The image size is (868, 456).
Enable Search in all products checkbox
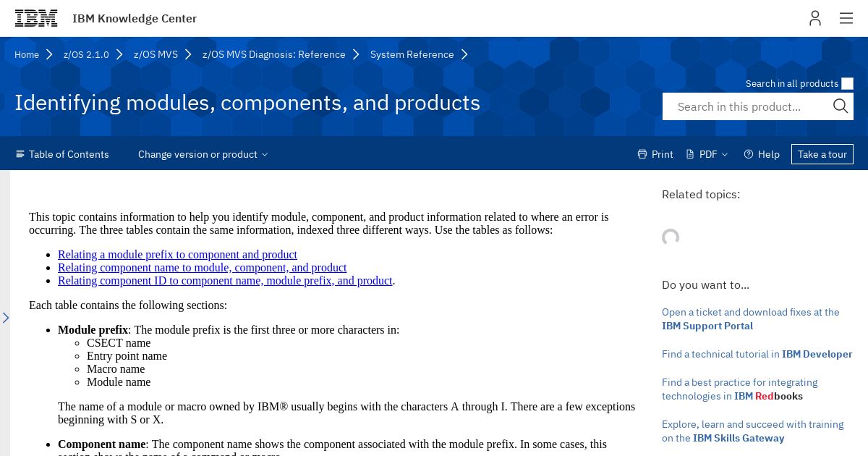tap(847, 84)
